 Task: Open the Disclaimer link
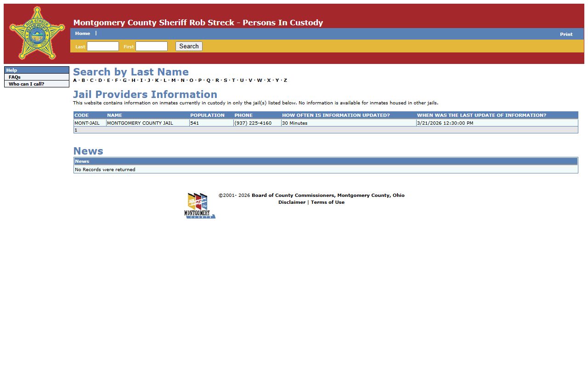coord(292,202)
